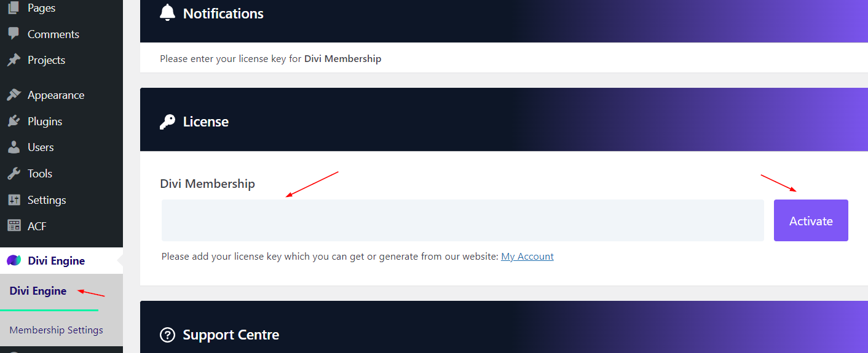Select the Divi Engine submenu item
The width and height of the screenshot is (868, 353).
pyautogui.click(x=38, y=291)
